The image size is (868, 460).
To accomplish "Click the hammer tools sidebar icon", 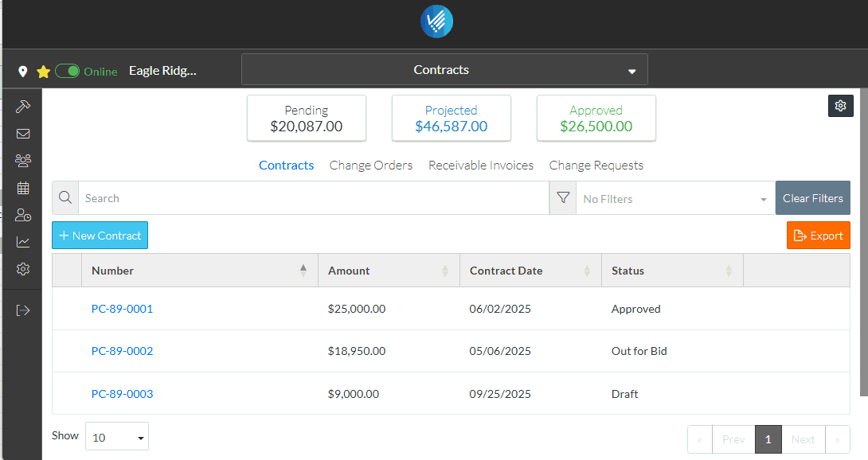I will pos(22,107).
